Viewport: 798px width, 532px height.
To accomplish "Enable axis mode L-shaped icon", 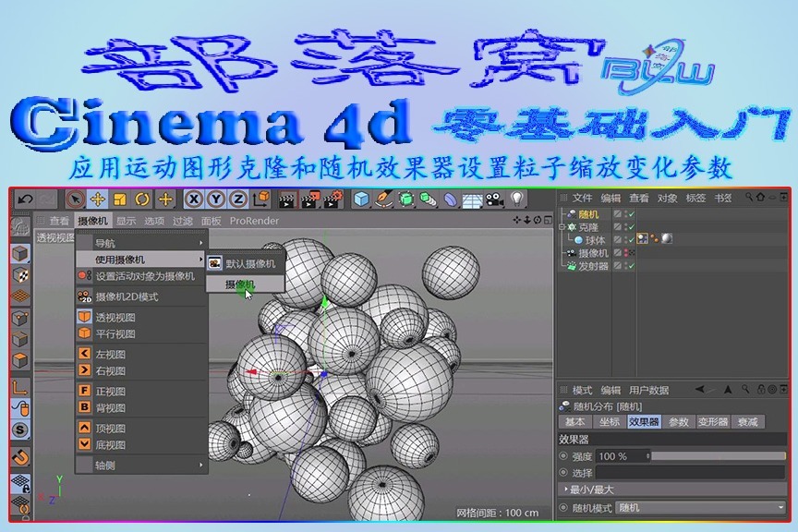I will click(x=19, y=388).
